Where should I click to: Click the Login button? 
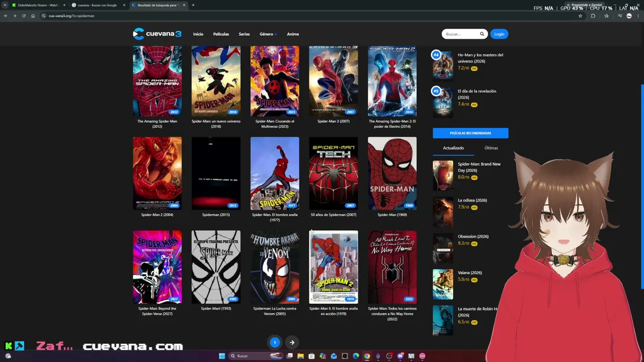tap(499, 34)
